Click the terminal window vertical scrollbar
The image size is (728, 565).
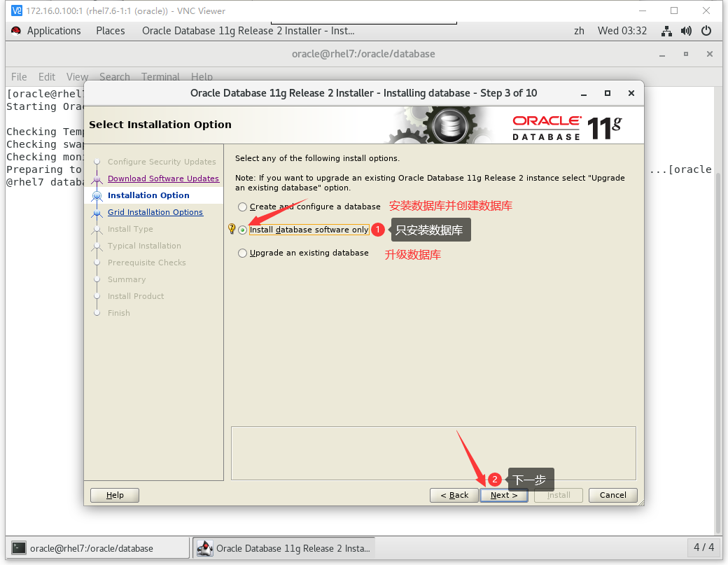coord(719,353)
